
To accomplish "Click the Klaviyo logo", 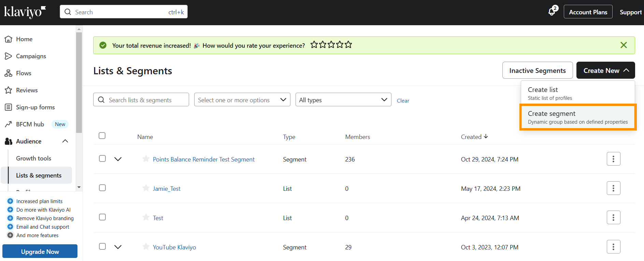I will [25, 12].
